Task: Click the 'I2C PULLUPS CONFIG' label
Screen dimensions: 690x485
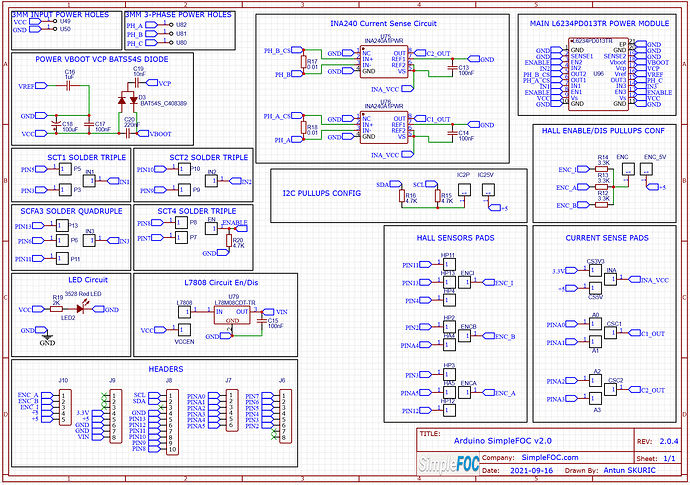Action: tap(322, 193)
